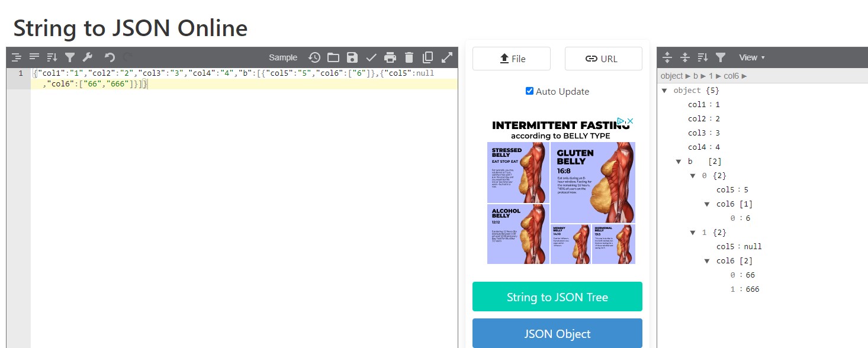Click the blue JSON Object button
Image resolution: width=868 pixels, height=348 pixels.
557,333
